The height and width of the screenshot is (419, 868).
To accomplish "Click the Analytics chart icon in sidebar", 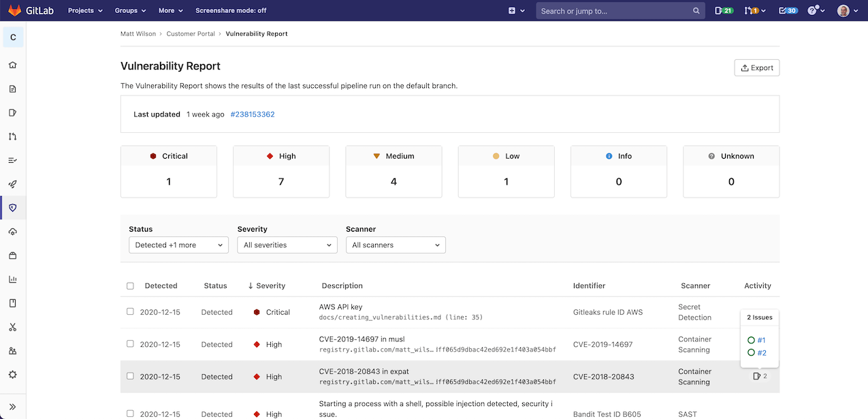I will click(x=12, y=279).
